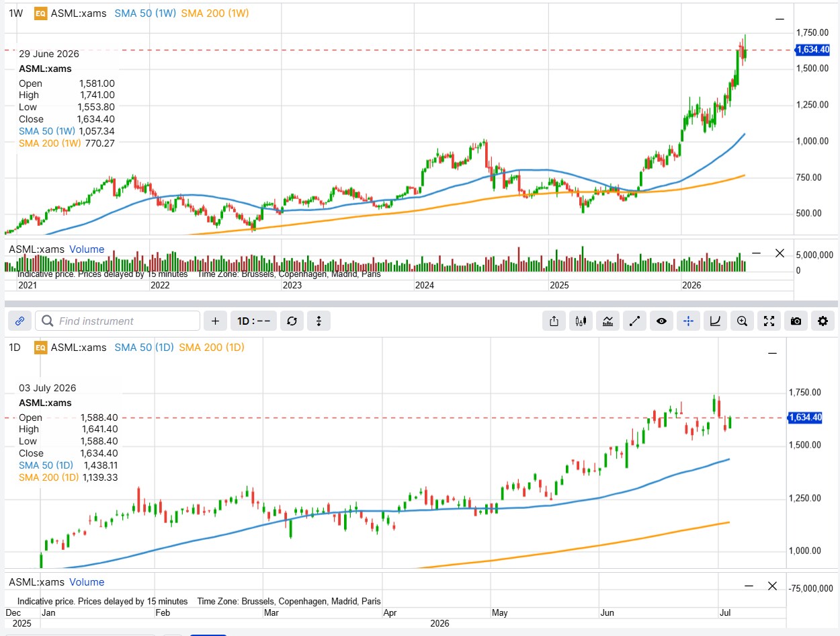This screenshot has width=840, height=636.
Task: Click the 1,750.00 level on the weekly price axis
Action: [812, 32]
